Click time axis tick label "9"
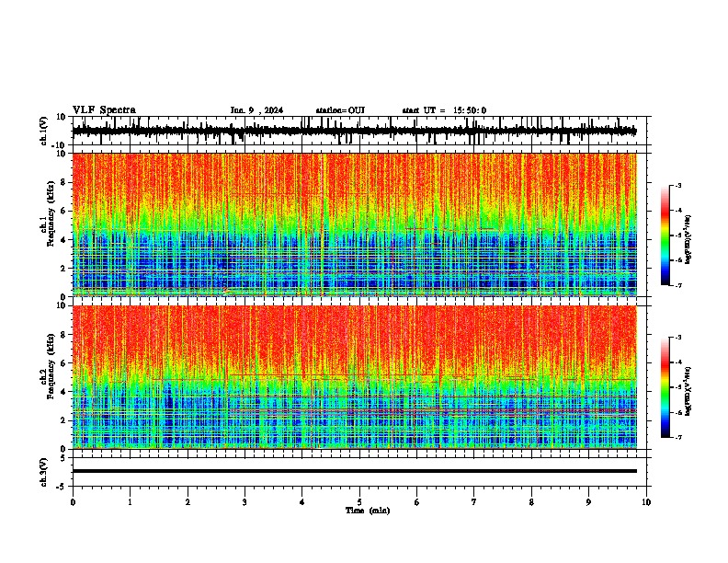Viewport: 728px width, 563px height. (588, 502)
